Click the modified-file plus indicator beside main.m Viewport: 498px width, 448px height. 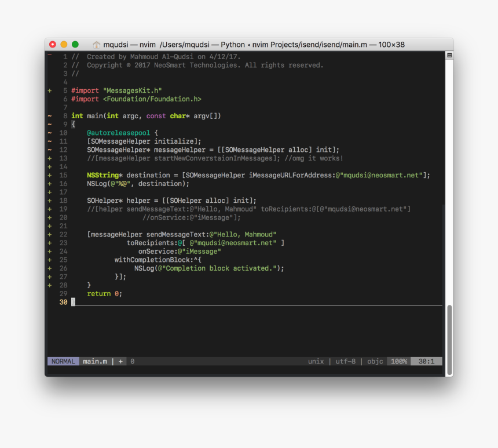pos(120,361)
